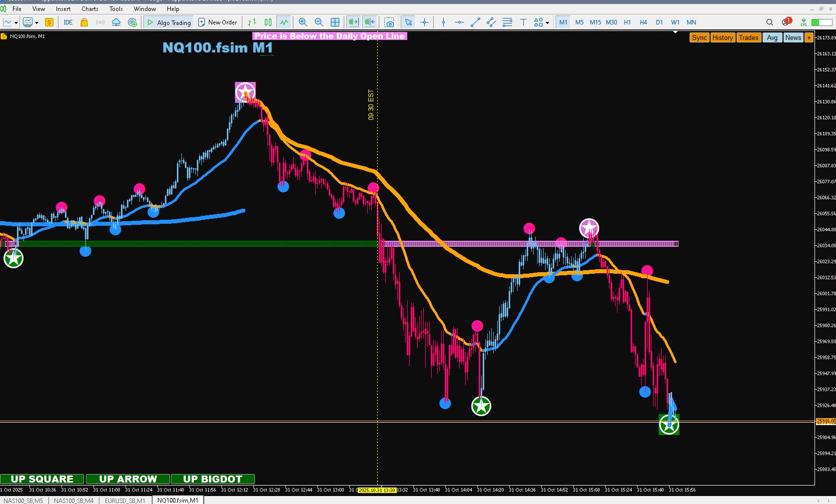Screen dimensions: 836x504
Task: Switch chart to line chart view
Action: tap(284, 22)
